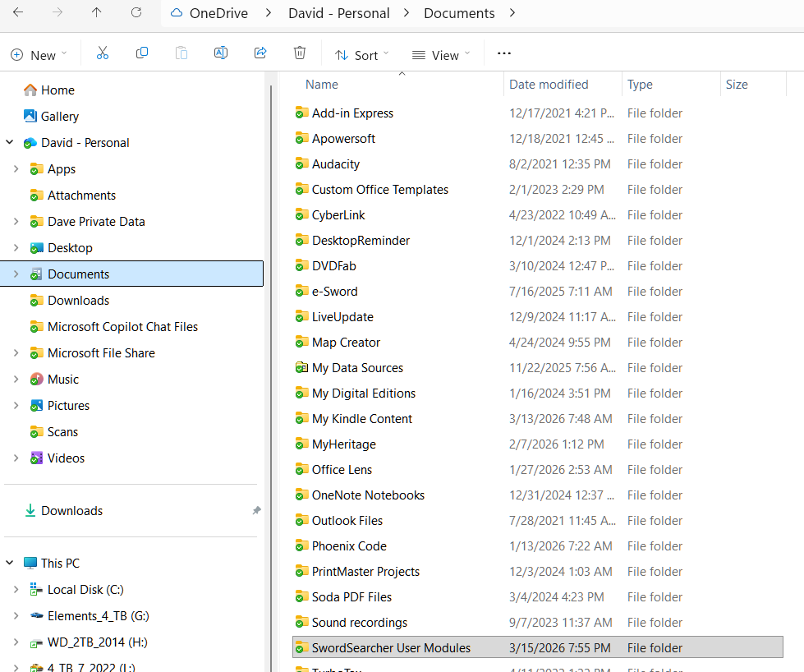
Task: Select the OneNote Notebooks folder
Action: pos(368,495)
